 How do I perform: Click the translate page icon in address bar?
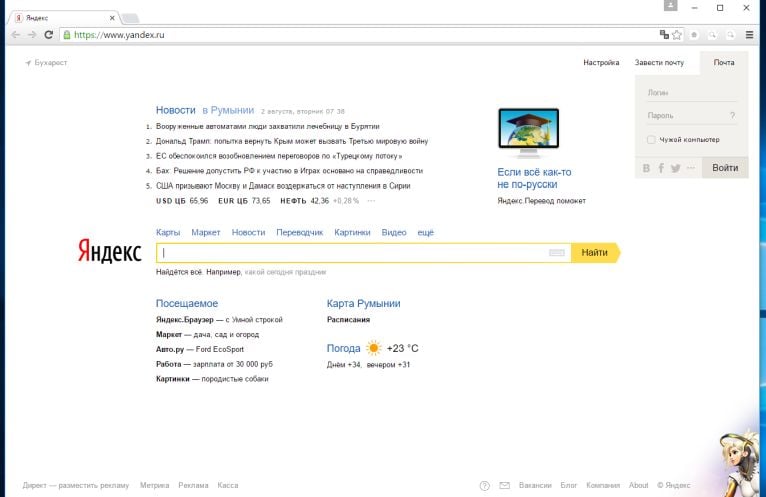click(x=664, y=34)
